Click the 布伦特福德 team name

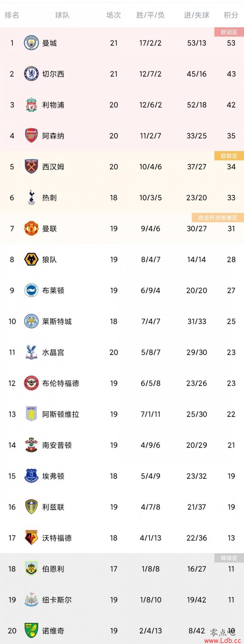point(61,383)
